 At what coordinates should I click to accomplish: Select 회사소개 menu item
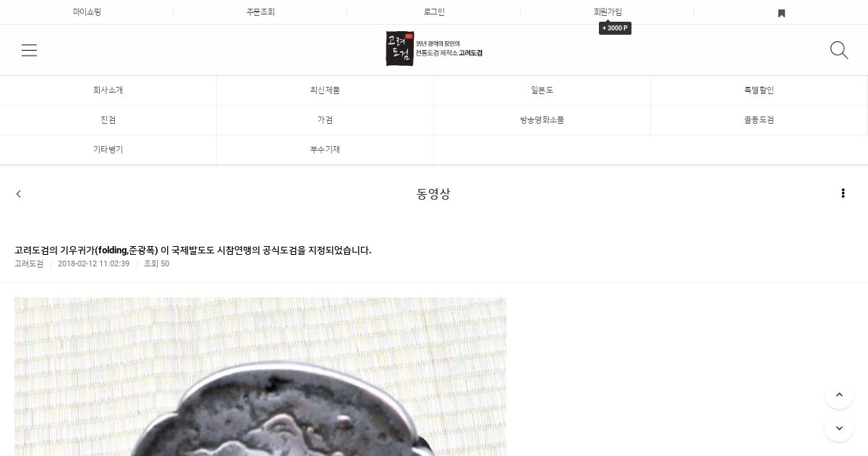pos(109,90)
